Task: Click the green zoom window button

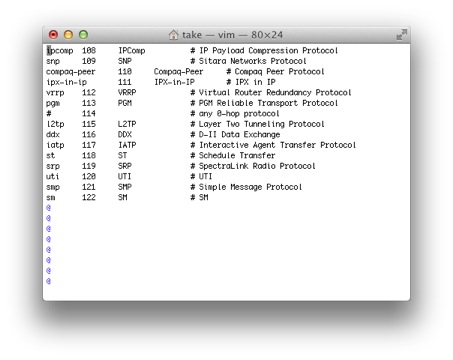Action: (83, 35)
